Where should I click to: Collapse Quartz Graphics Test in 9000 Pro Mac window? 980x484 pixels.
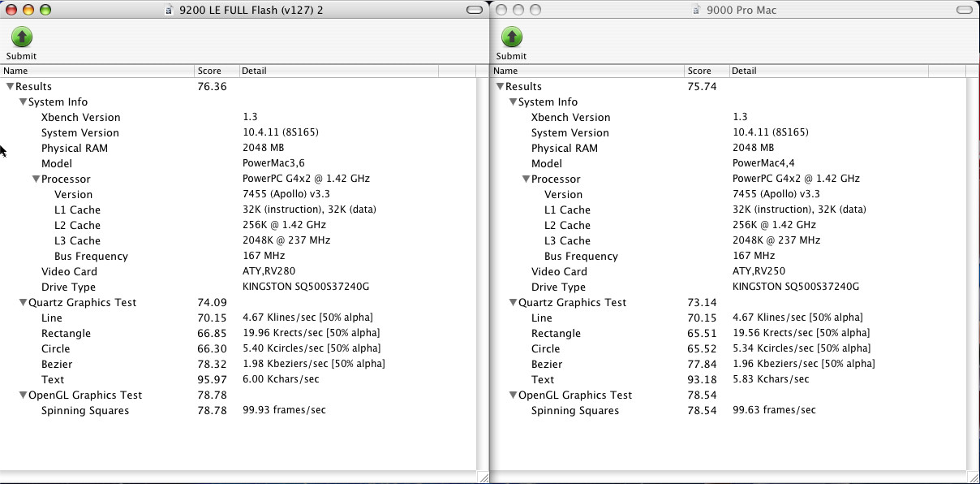tap(513, 302)
